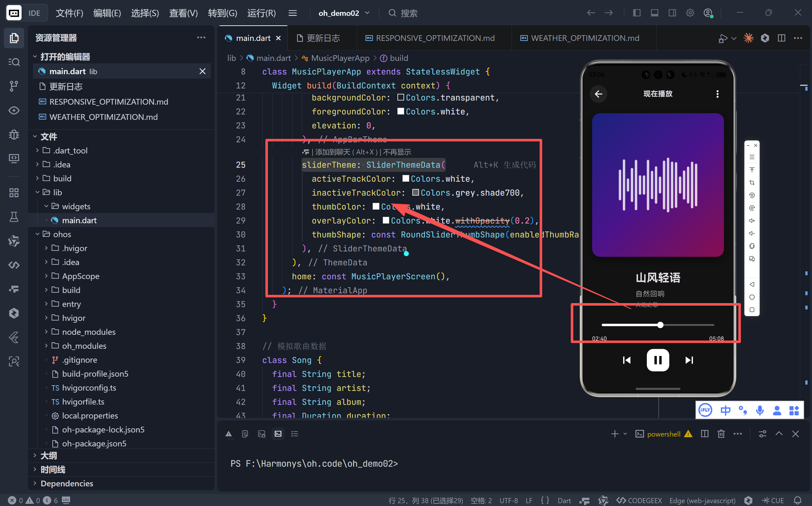Click the trash icon to kill terminal

(721, 434)
